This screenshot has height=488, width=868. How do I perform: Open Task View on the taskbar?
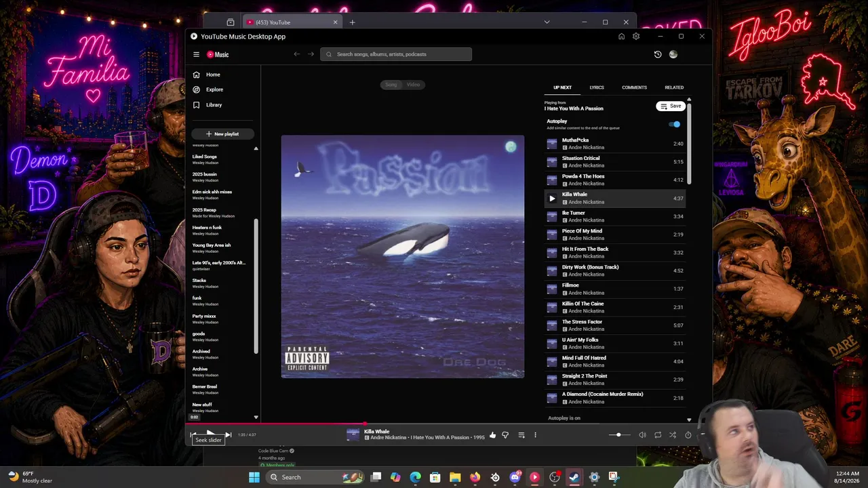[376, 477]
